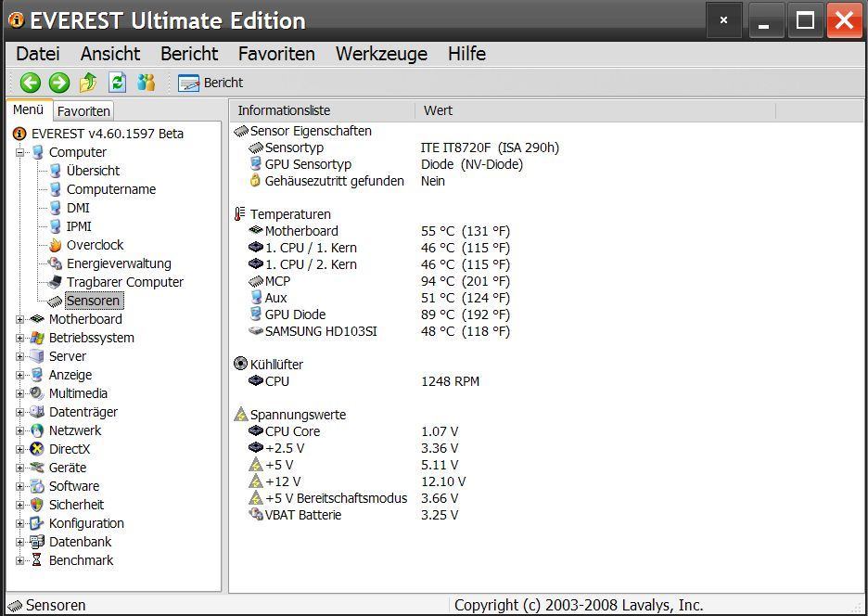Click the Informationsliste column header
The width and height of the screenshot is (868, 616).
tap(322, 110)
